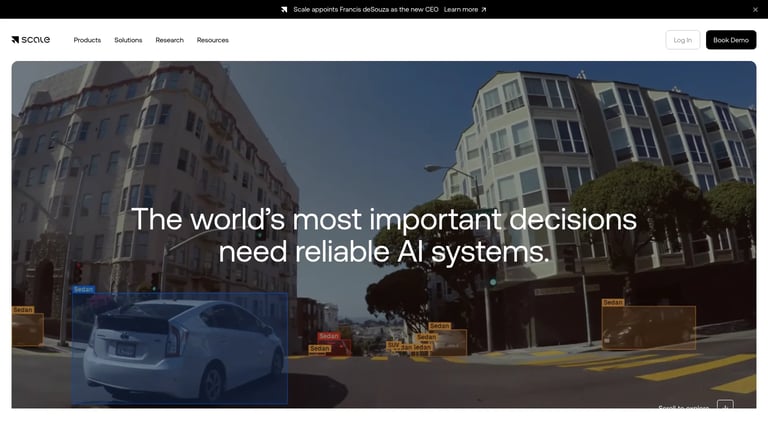
Task: Open the Resources menu
Action: click(x=213, y=40)
